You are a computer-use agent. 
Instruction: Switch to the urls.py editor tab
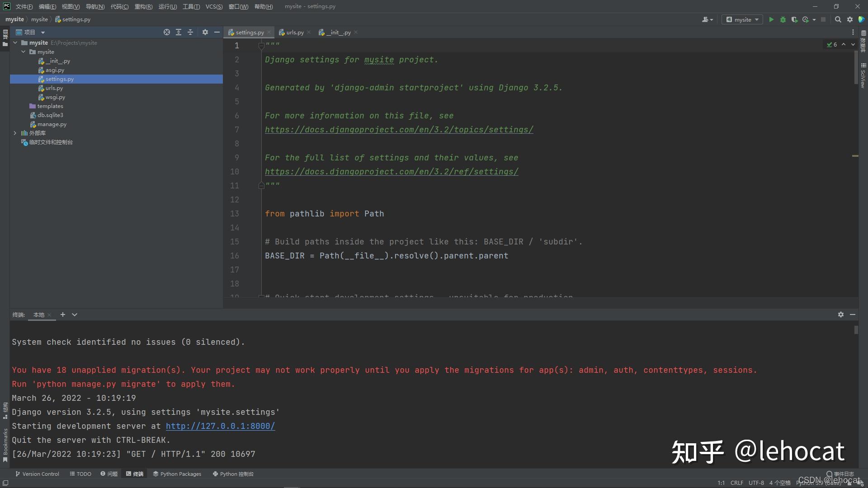pos(295,33)
